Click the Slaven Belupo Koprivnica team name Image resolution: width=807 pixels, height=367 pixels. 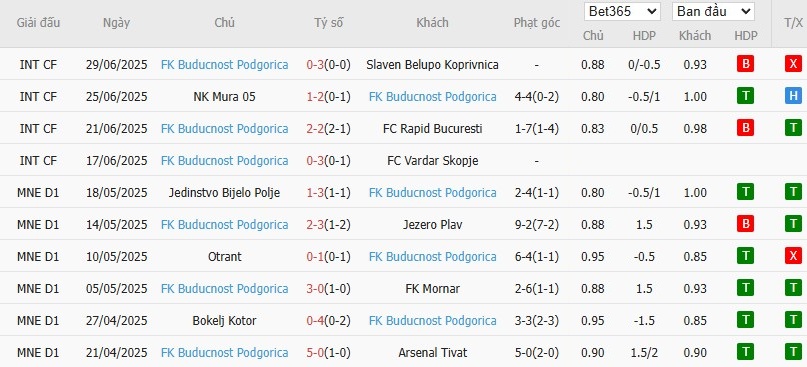pyautogui.click(x=432, y=65)
